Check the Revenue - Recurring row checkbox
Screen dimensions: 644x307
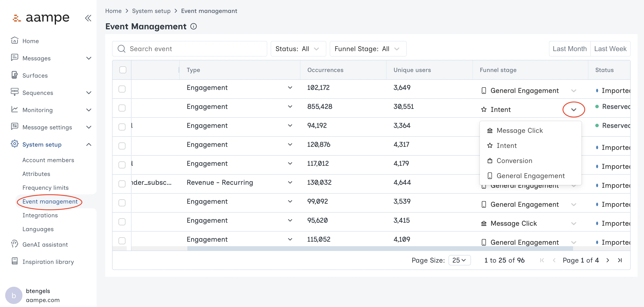122,183
